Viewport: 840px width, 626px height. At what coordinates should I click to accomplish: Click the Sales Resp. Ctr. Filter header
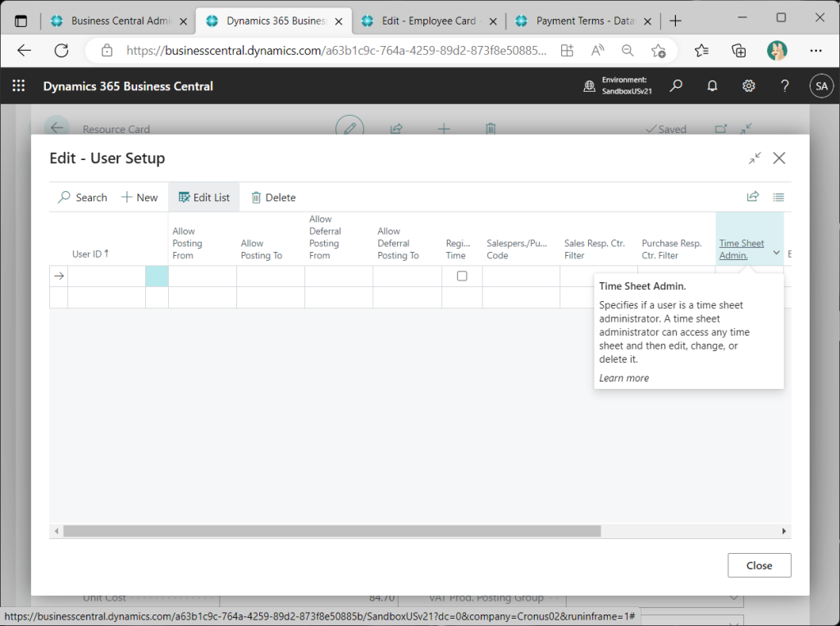pos(594,249)
